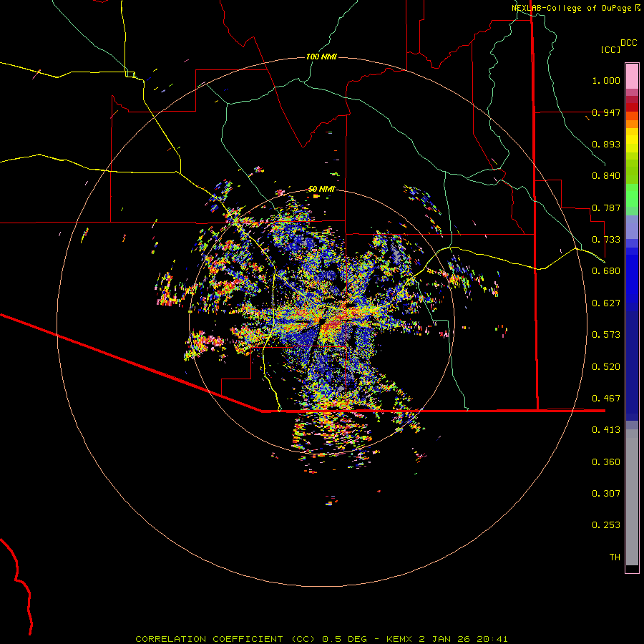Viewport: 644px width, 644px height.
Task: Click the 1.000 scale value
Action: click(x=606, y=80)
